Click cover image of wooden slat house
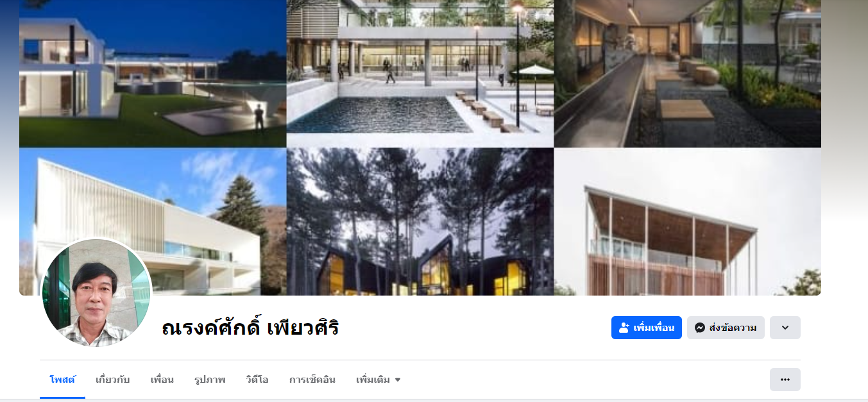Image resolution: width=868 pixels, height=402 pixels. click(688, 222)
